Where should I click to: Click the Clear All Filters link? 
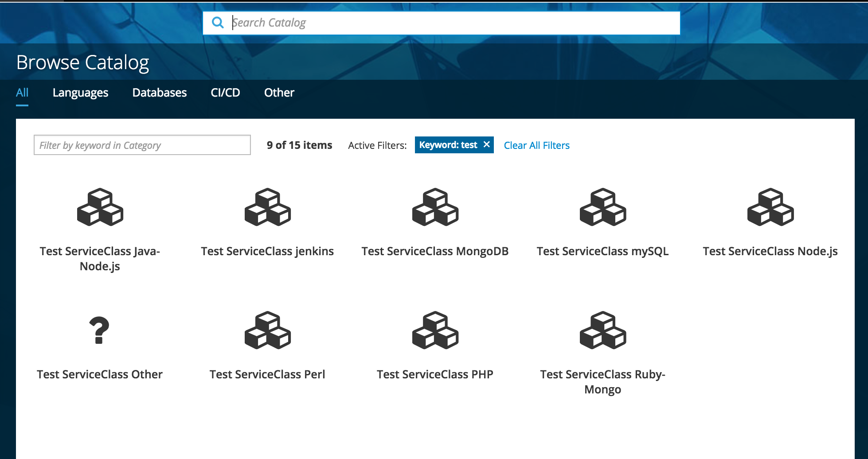click(536, 145)
